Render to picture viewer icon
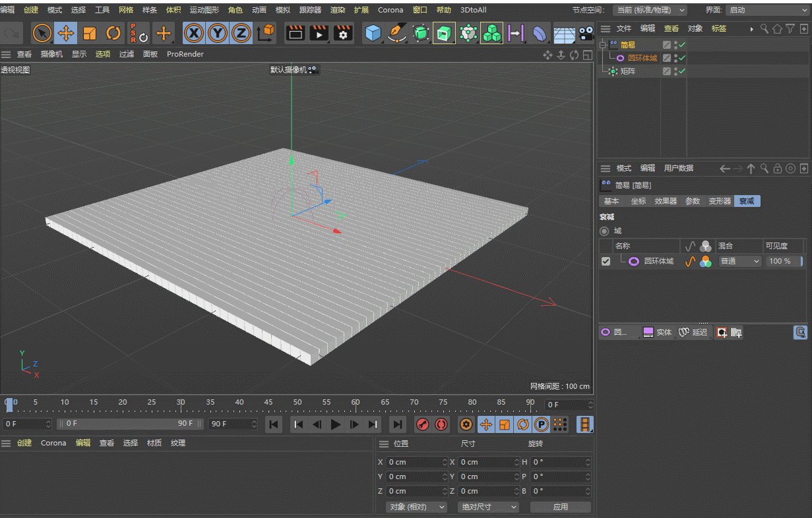Image resolution: width=812 pixels, height=518 pixels. point(319,33)
